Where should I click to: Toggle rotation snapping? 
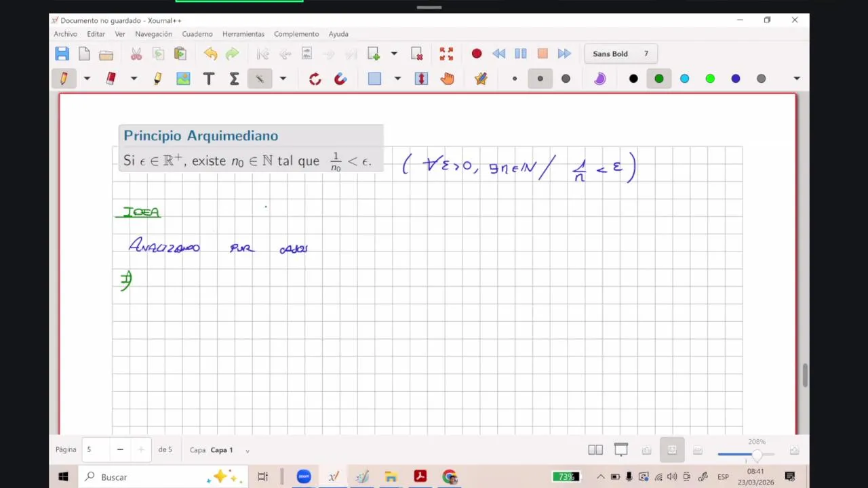[315, 79]
